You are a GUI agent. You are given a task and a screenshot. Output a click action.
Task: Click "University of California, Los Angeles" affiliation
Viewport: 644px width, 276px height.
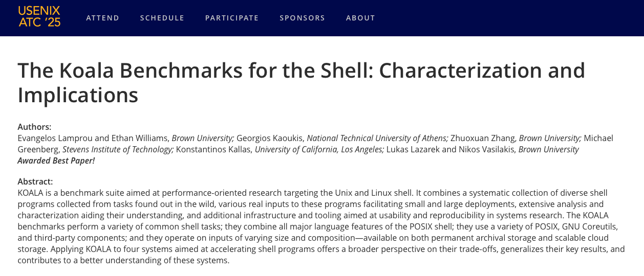[x=319, y=149]
